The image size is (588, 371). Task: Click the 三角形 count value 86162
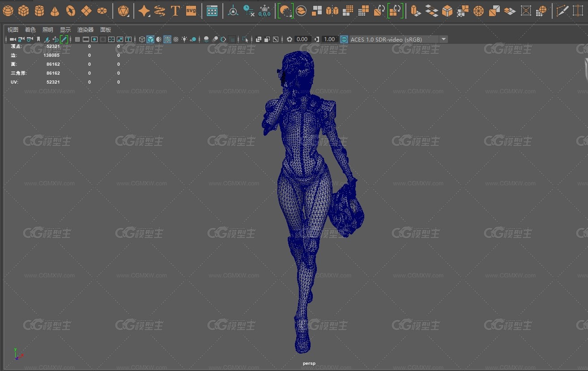[53, 73]
